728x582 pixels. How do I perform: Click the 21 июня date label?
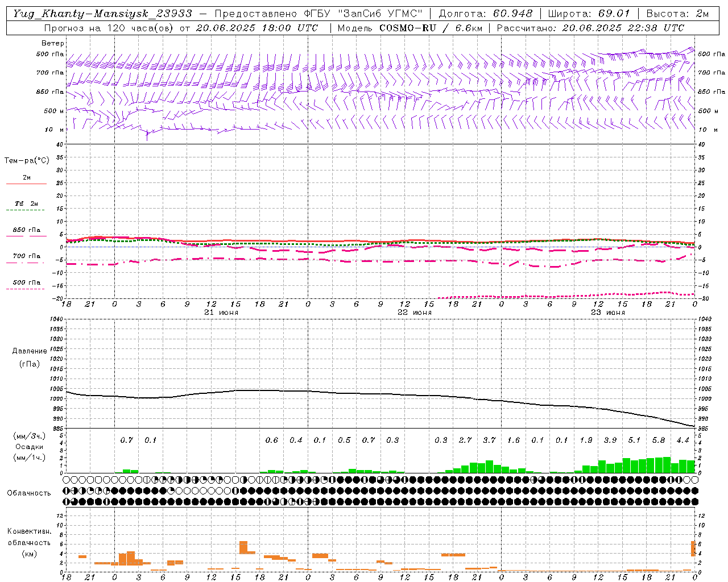(x=221, y=313)
